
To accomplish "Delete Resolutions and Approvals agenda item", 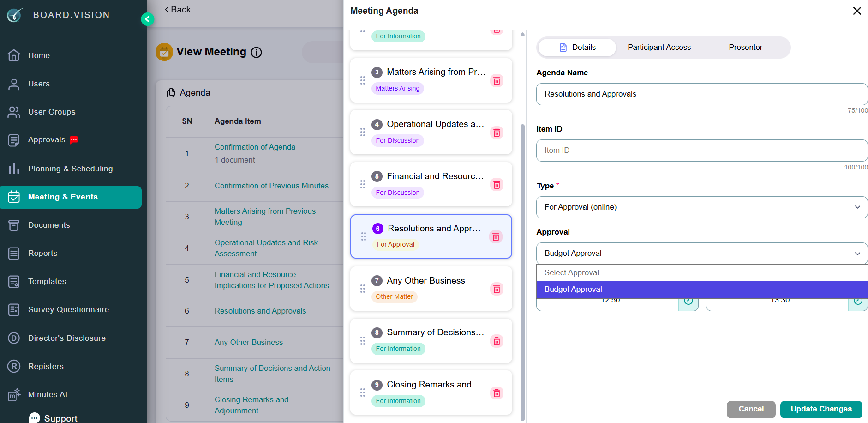I will pos(496,237).
